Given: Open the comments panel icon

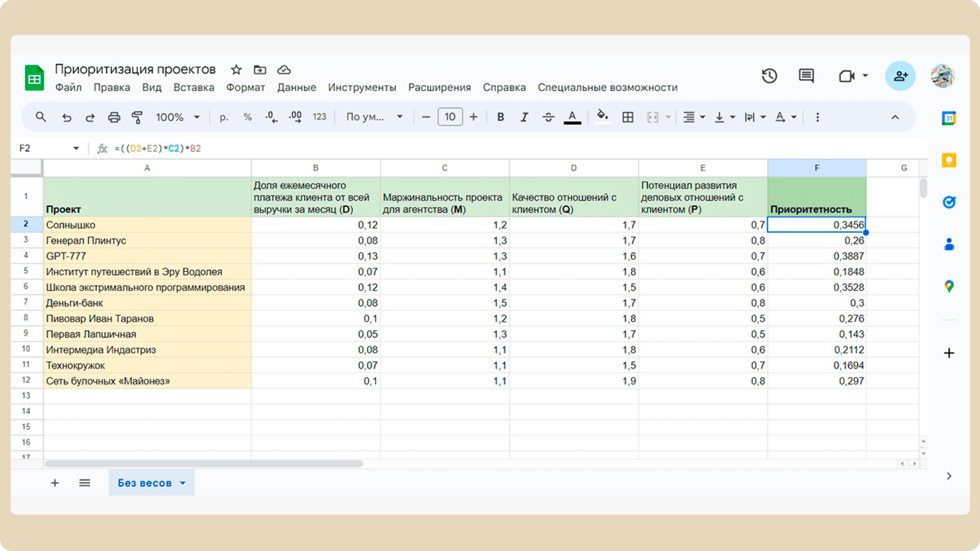Looking at the screenshot, I should (x=806, y=76).
